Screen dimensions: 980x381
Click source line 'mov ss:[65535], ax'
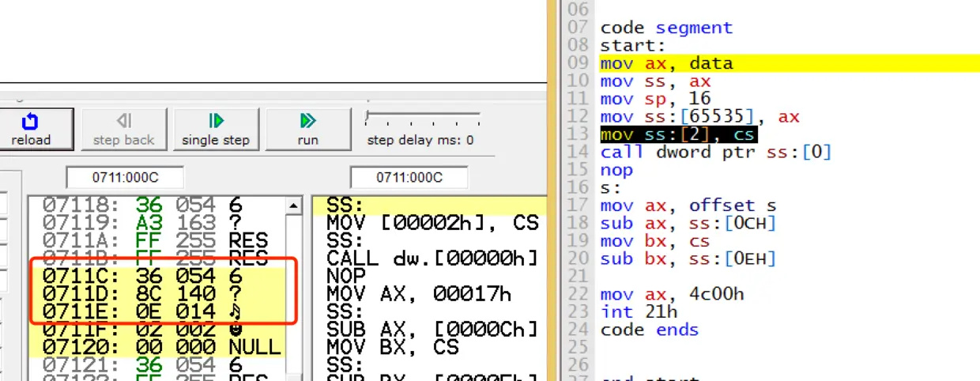pos(699,117)
